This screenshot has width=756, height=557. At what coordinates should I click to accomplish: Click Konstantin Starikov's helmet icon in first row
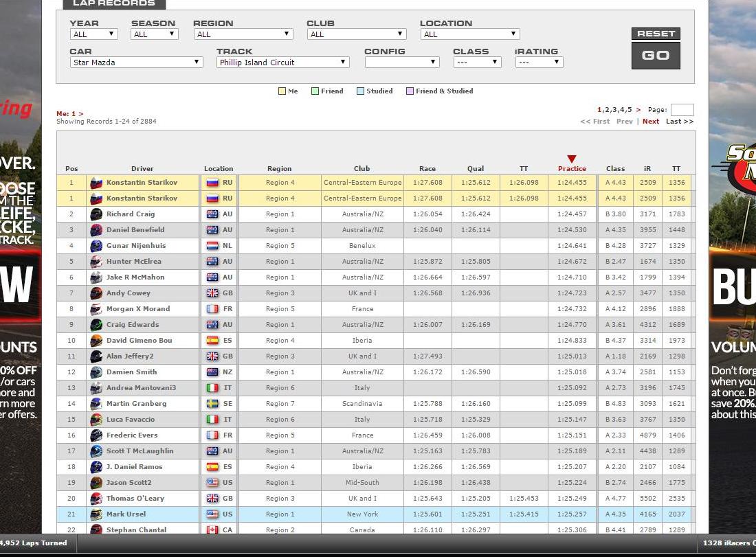click(x=96, y=183)
